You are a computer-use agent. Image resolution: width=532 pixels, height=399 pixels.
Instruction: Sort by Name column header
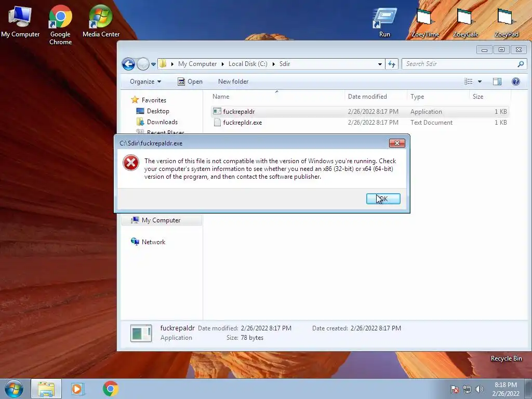coord(277,96)
